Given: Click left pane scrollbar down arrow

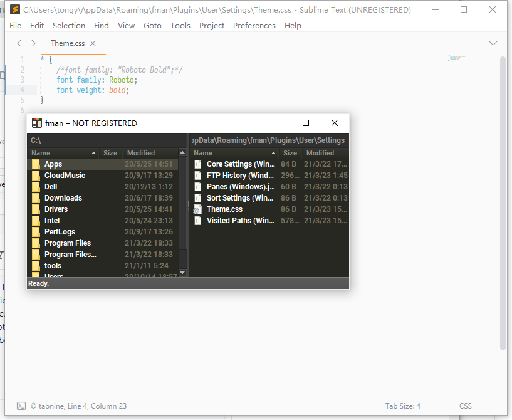Looking at the screenshot, I should pyautogui.click(x=182, y=273).
